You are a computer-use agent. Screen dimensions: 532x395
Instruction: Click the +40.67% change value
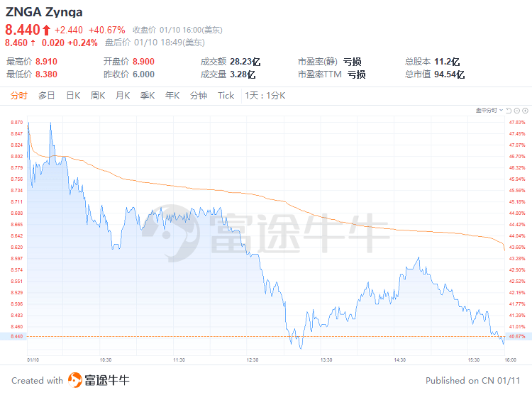107,30
